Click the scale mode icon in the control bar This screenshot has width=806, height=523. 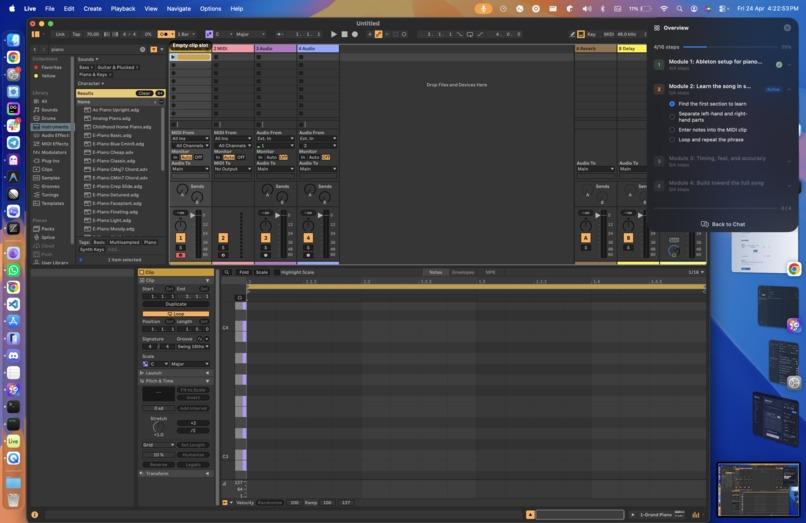coord(209,34)
